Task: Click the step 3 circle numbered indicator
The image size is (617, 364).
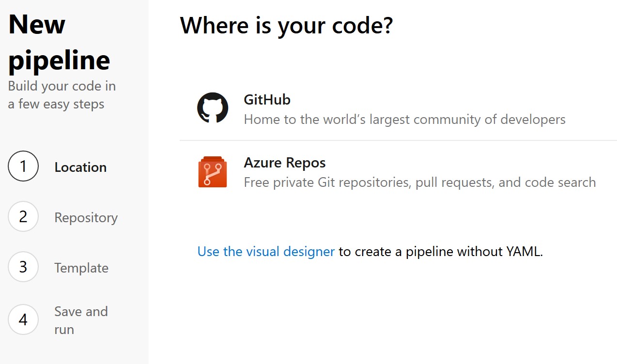Action: [23, 267]
